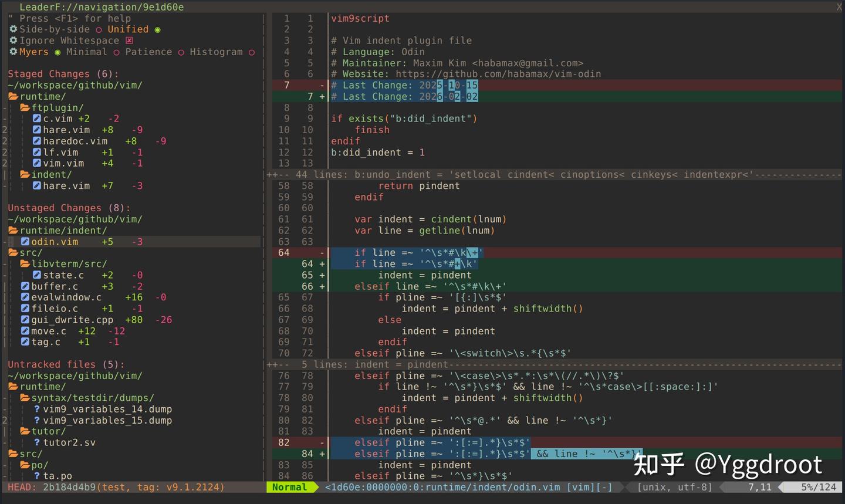Click the minus sign on deleted line 82

322,442
